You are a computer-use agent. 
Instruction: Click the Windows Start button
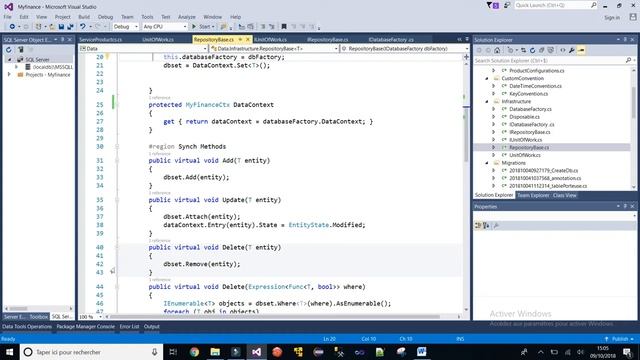[x=9, y=352]
